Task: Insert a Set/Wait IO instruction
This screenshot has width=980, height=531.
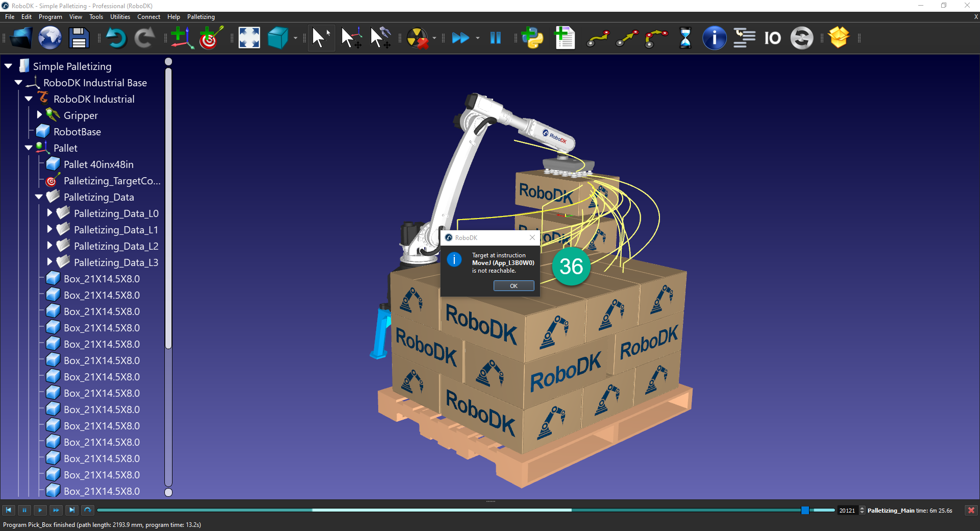Action: pos(772,38)
